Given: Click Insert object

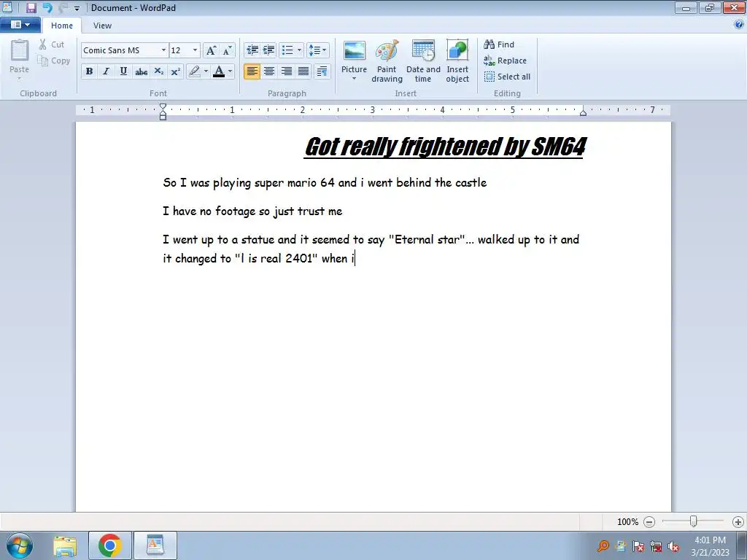Looking at the screenshot, I should 457,61.
